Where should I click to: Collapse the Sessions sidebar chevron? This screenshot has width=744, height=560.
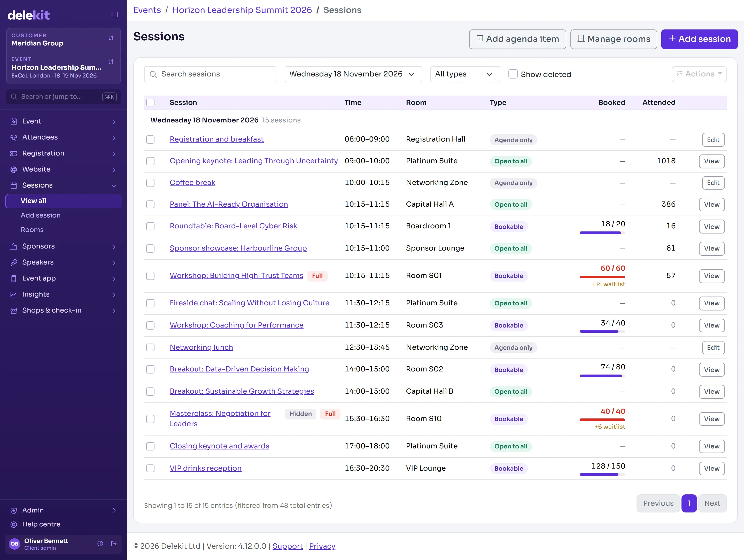pos(114,186)
